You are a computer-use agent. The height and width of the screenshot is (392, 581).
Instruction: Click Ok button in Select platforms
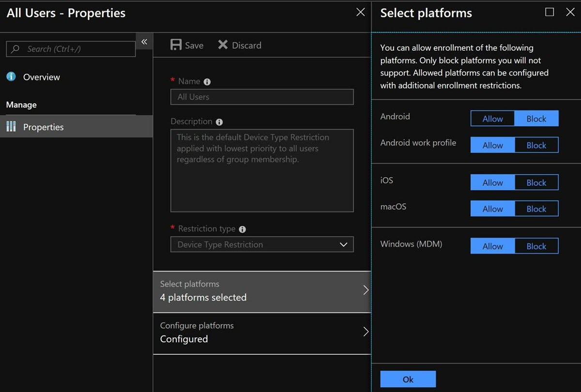pyautogui.click(x=408, y=379)
